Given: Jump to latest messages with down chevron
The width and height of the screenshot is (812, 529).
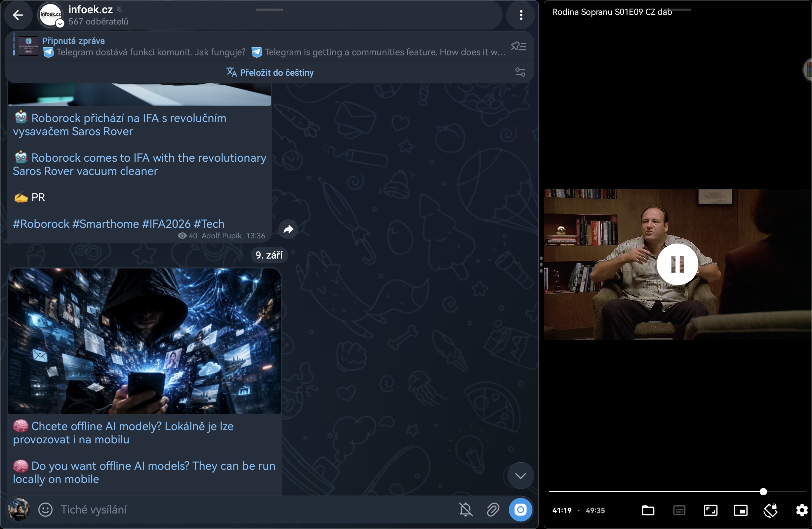Looking at the screenshot, I should pos(520,476).
